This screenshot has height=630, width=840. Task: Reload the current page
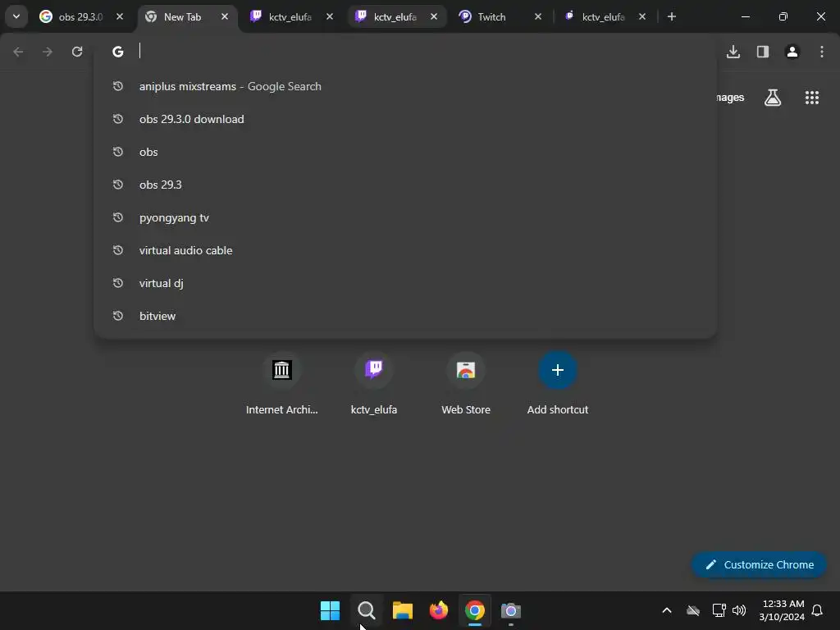(x=77, y=52)
